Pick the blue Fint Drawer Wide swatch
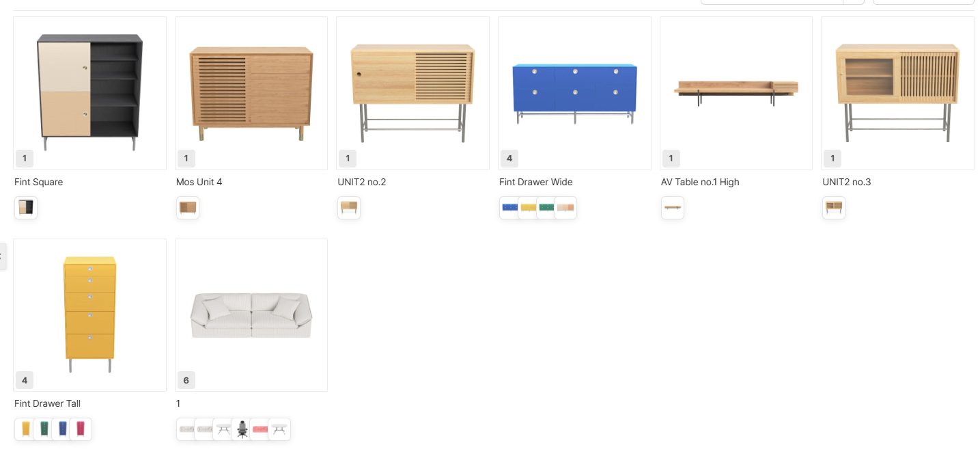 coord(510,208)
